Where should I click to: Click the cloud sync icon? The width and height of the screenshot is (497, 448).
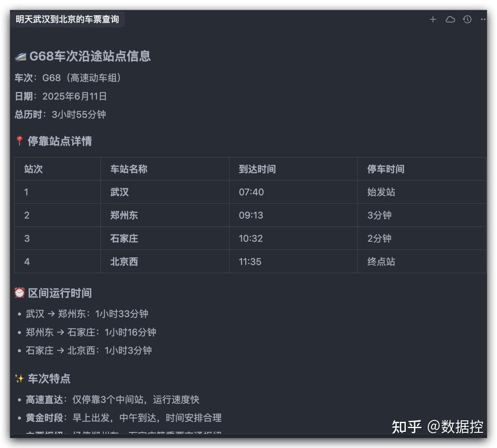[x=450, y=19]
